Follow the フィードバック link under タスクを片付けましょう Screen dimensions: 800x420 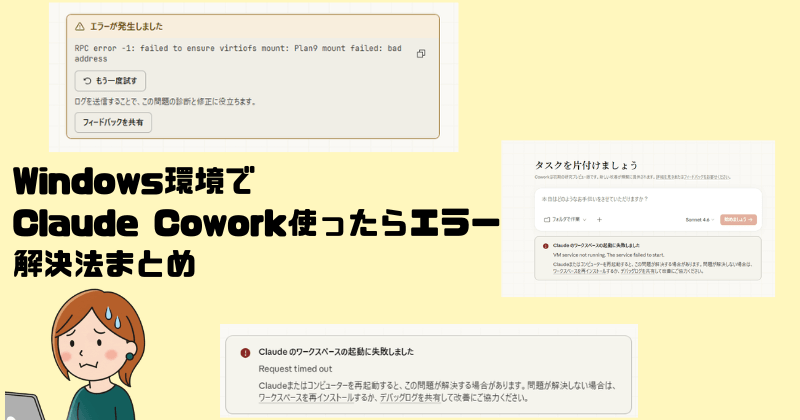(708, 175)
